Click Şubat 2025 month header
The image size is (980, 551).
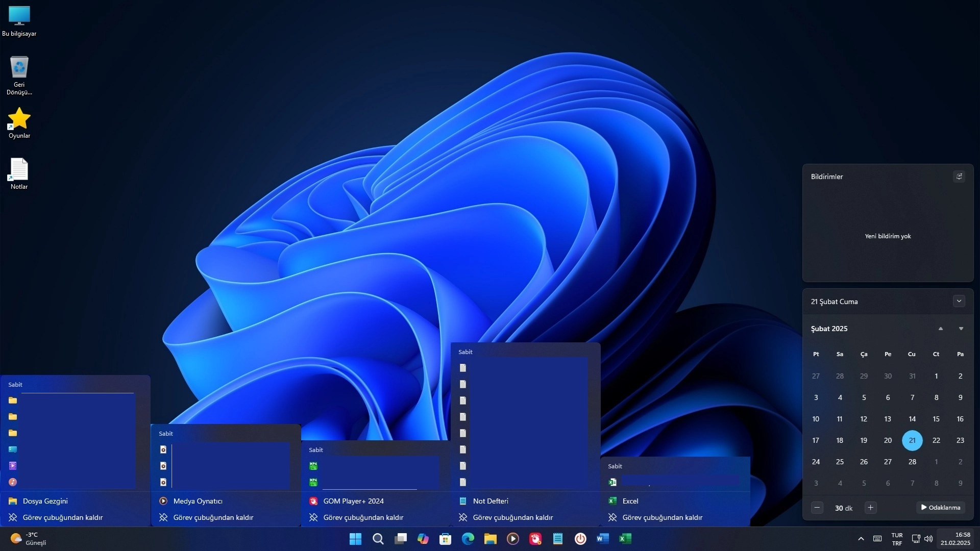tap(829, 329)
